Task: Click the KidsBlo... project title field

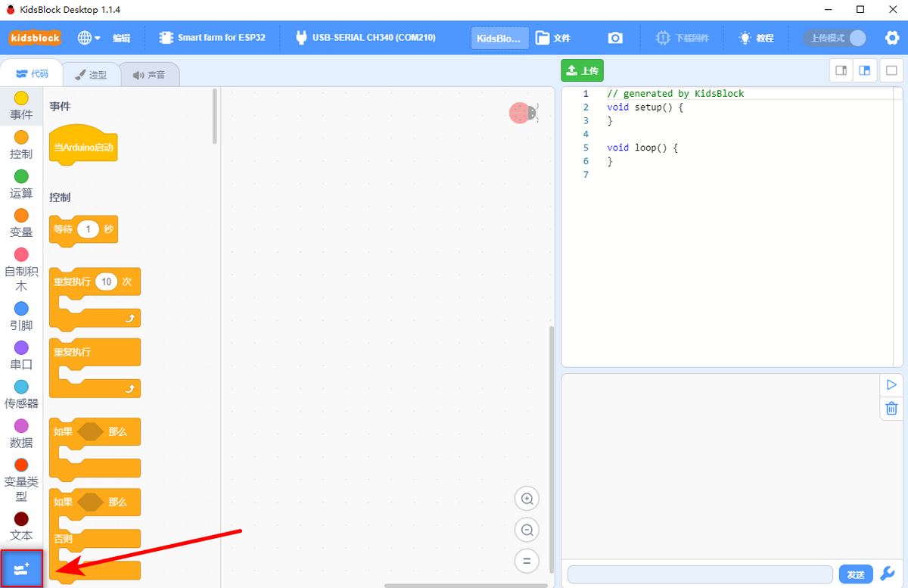Action: (x=499, y=38)
